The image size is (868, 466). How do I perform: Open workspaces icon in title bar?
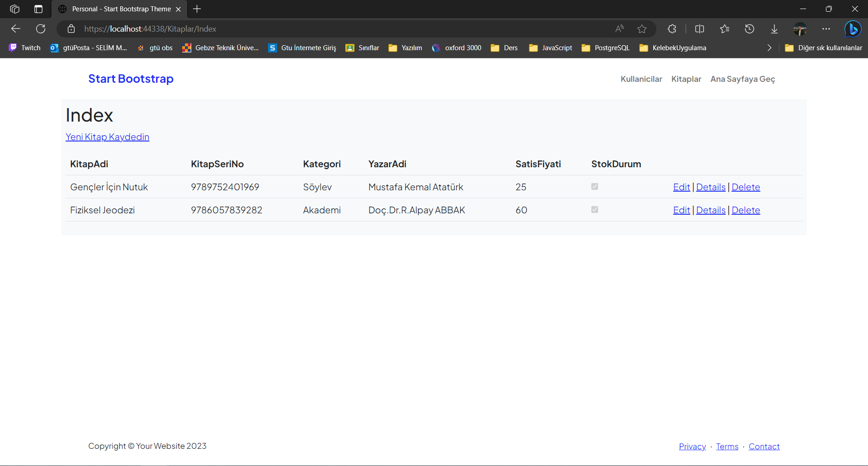click(x=14, y=9)
